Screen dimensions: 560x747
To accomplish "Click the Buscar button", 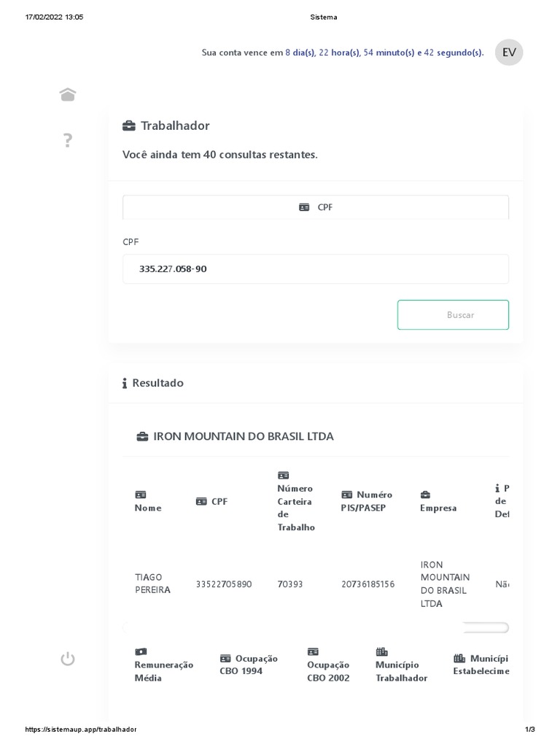I will (453, 315).
